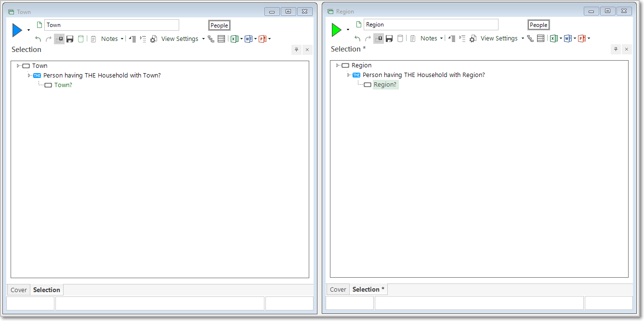Switch to Cover tab in Town window
Image resolution: width=644 pixels, height=321 pixels.
(x=19, y=290)
